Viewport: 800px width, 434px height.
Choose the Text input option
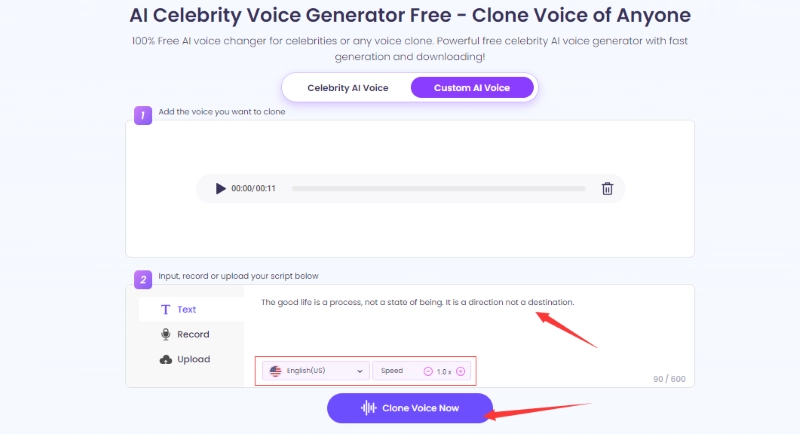186,310
